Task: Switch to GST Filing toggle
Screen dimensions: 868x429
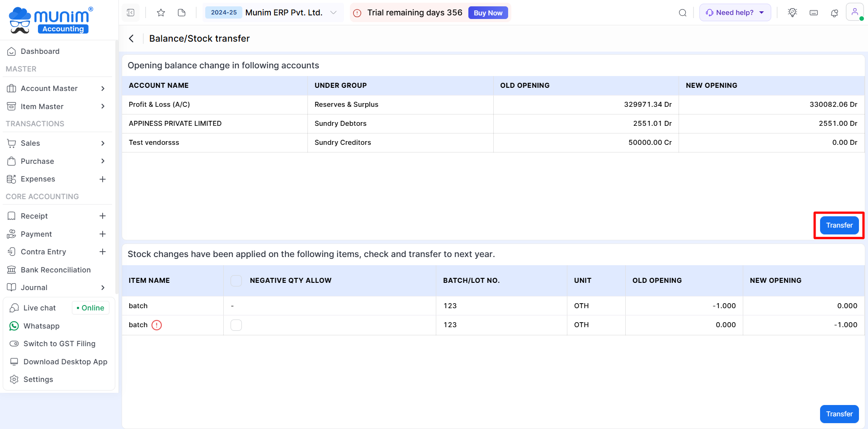Action: click(59, 343)
